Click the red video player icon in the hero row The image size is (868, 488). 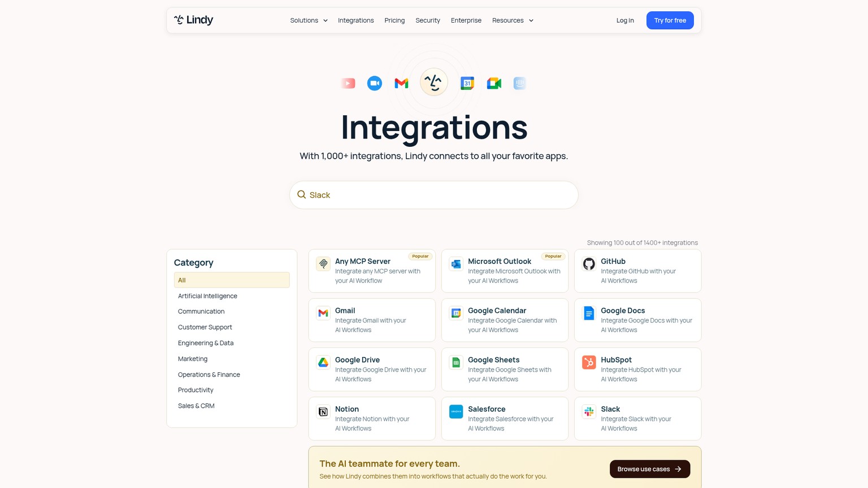(x=348, y=83)
